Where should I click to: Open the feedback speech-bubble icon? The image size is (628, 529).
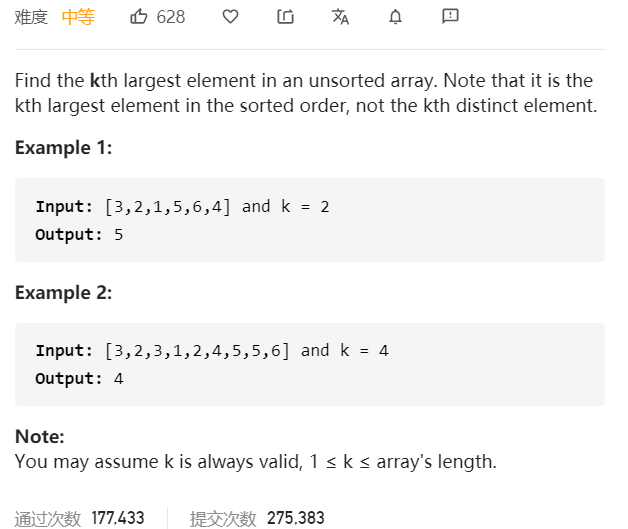click(x=450, y=16)
